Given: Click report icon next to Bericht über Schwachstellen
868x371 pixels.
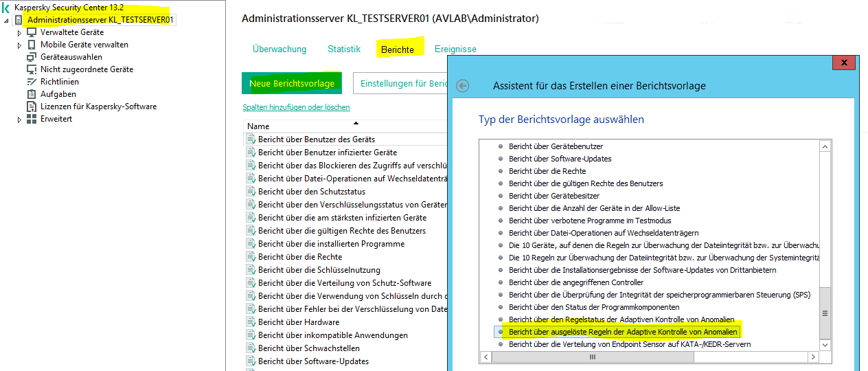Looking at the screenshot, I should pos(251,348).
